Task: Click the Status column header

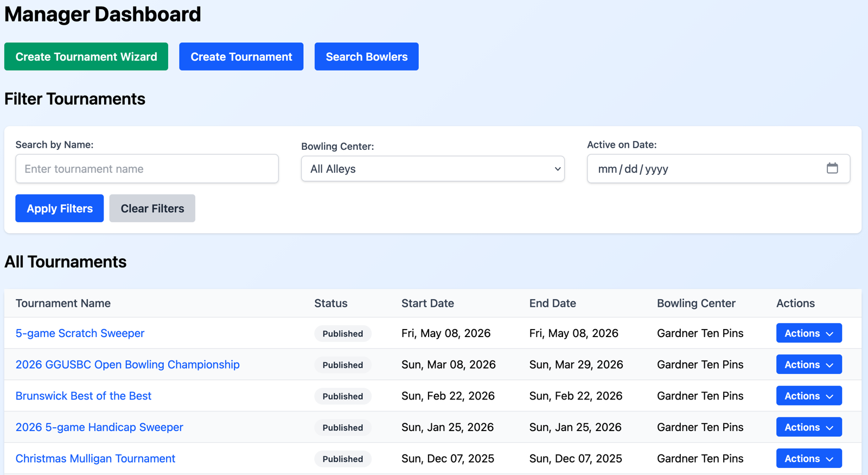Action: (x=331, y=303)
